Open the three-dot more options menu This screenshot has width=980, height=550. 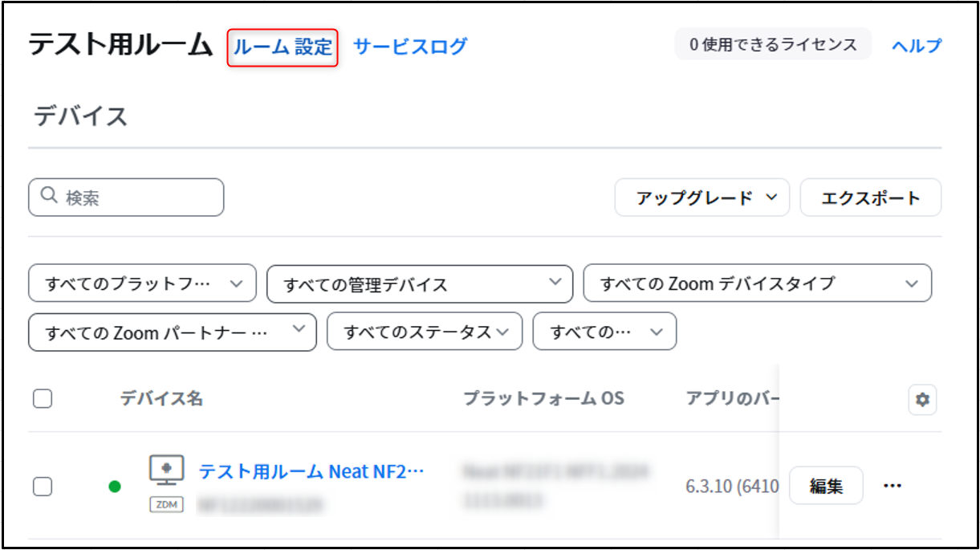(x=893, y=486)
